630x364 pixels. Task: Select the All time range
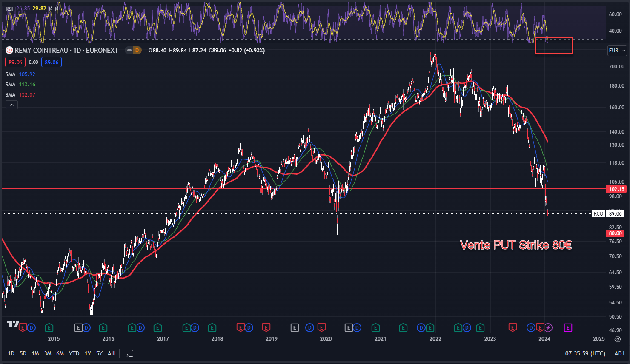(111, 353)
